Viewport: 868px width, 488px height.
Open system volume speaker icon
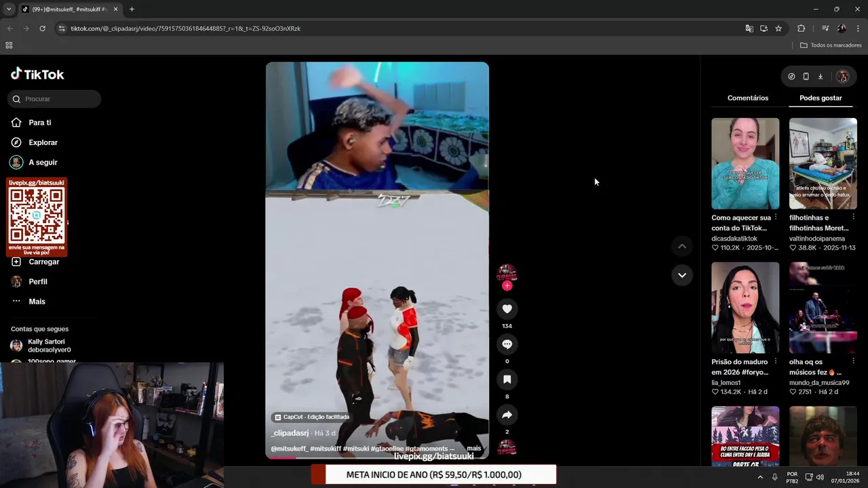[x=820, y=477]
